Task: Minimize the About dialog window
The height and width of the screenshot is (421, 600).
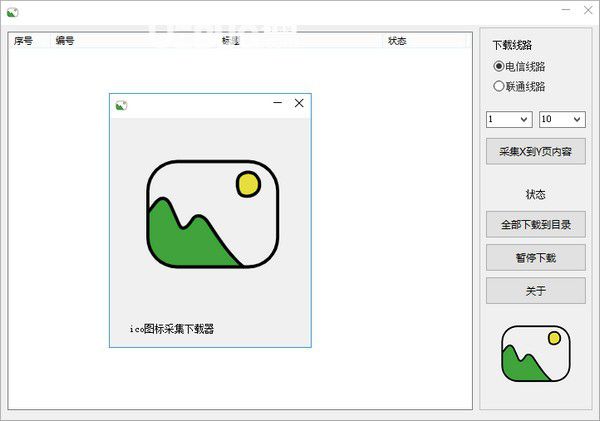Action: point(278,103)
